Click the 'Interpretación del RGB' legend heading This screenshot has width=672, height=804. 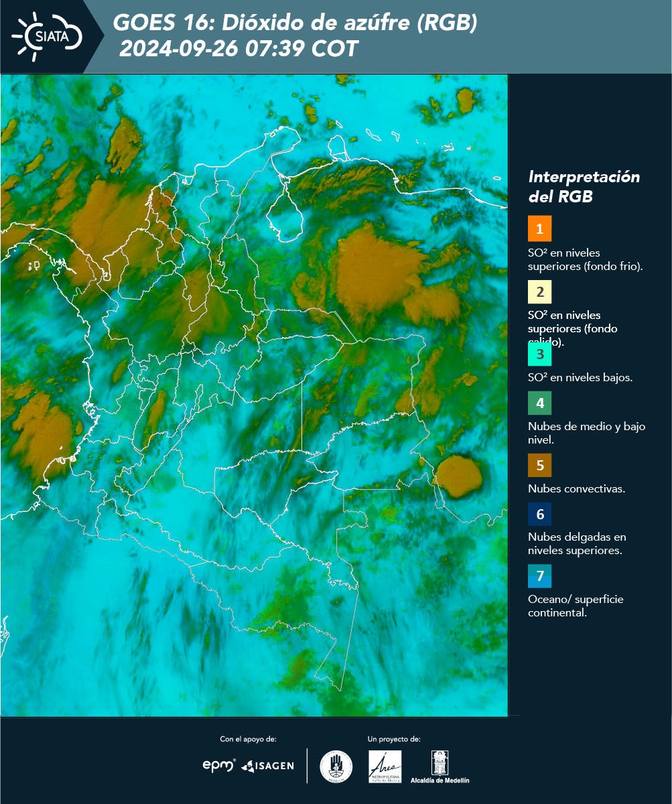tap(584, 187)
